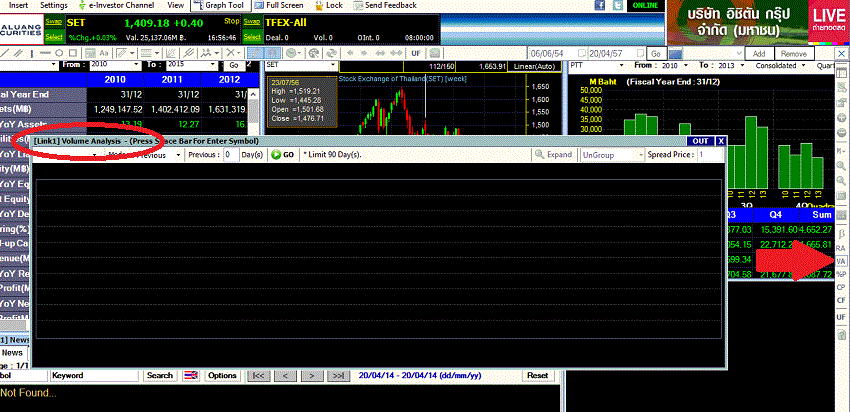Screen dimensions: 850x412
Task: Jump to first news page button
Action: point(259,375)
